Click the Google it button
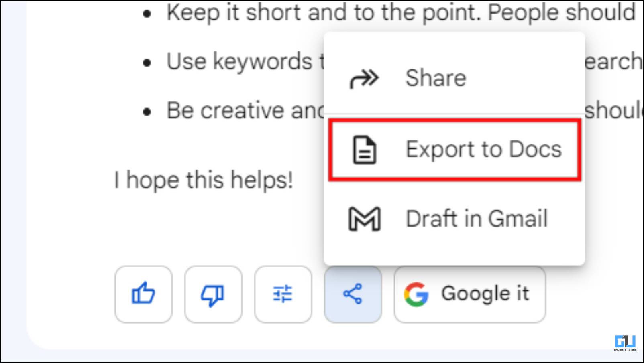Viewport: 644px width, 363px height. [x=470, y=294]
